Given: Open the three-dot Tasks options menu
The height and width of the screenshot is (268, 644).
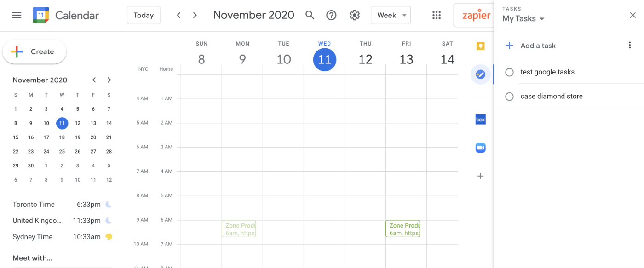Looking at the screenshot, I should point(630,45).
